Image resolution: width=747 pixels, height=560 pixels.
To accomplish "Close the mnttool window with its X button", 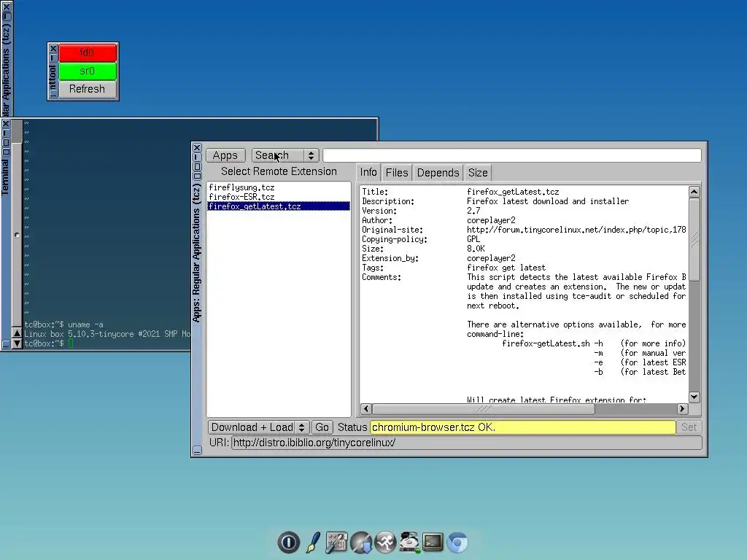I will tap(53, 49).
